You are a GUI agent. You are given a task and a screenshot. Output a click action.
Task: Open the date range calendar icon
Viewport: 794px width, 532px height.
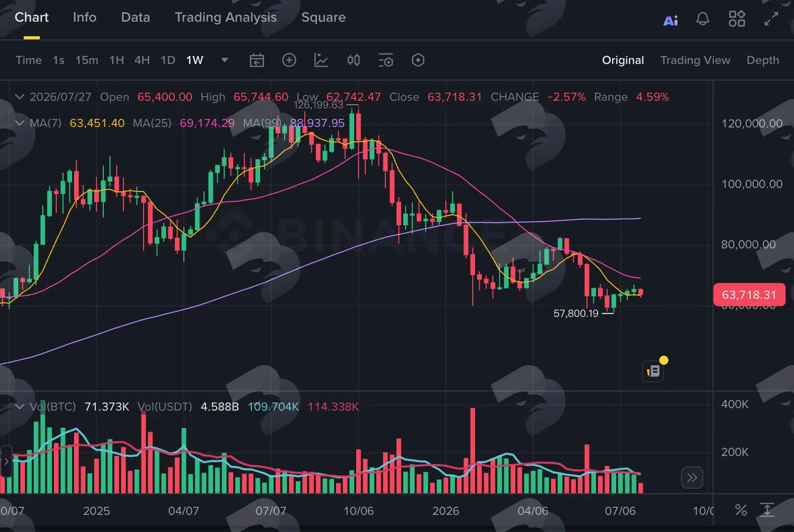point(257,60)
